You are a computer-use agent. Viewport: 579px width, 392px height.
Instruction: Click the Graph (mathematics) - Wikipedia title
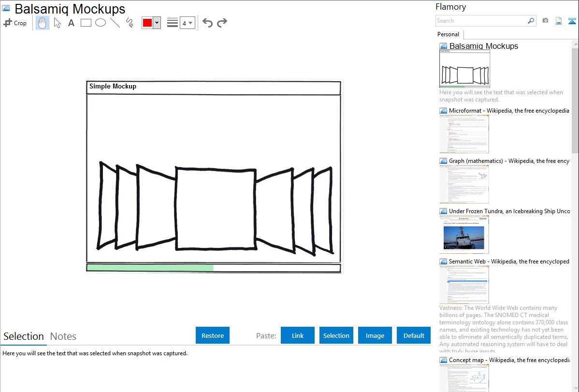509,161
